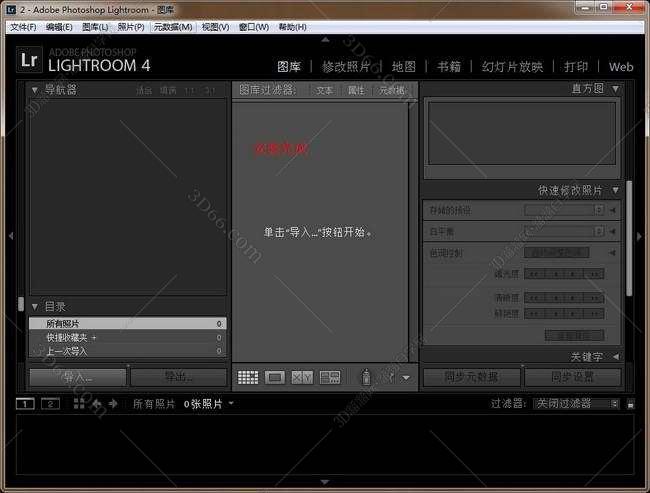
Task: Collapse the right panel group arrow
Action: click(639, 236)
